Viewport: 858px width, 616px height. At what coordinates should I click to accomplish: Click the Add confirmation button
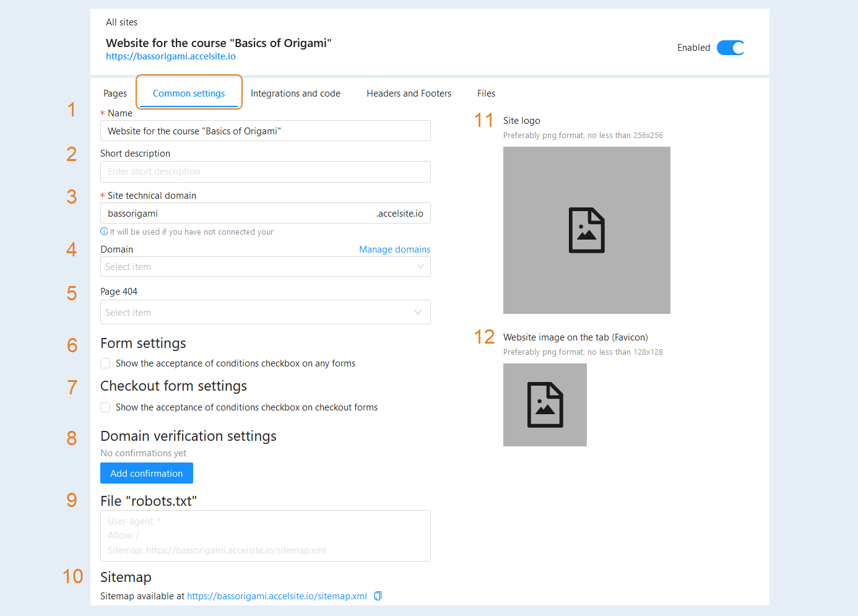pos(147,473)
